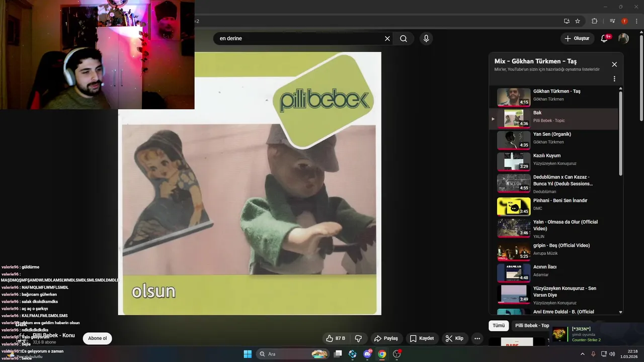Select currently playing Bak by Pilli Bebek
This screenshot has width=644, height=362.
tap(553, 119)
